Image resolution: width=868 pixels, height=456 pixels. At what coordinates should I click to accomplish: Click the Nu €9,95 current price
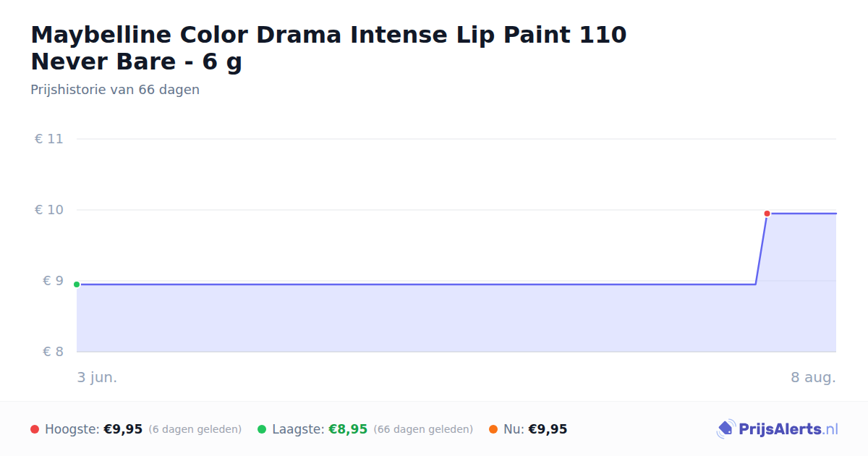548,429
